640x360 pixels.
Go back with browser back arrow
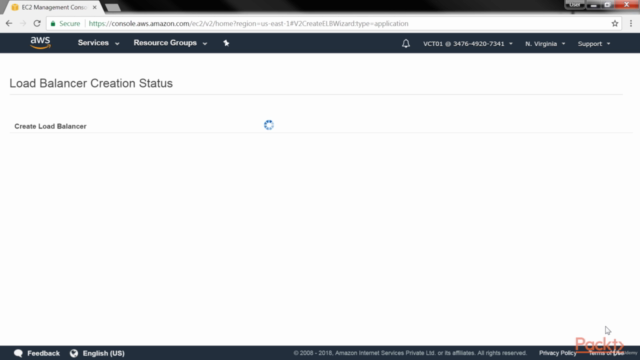pos(9,23)
